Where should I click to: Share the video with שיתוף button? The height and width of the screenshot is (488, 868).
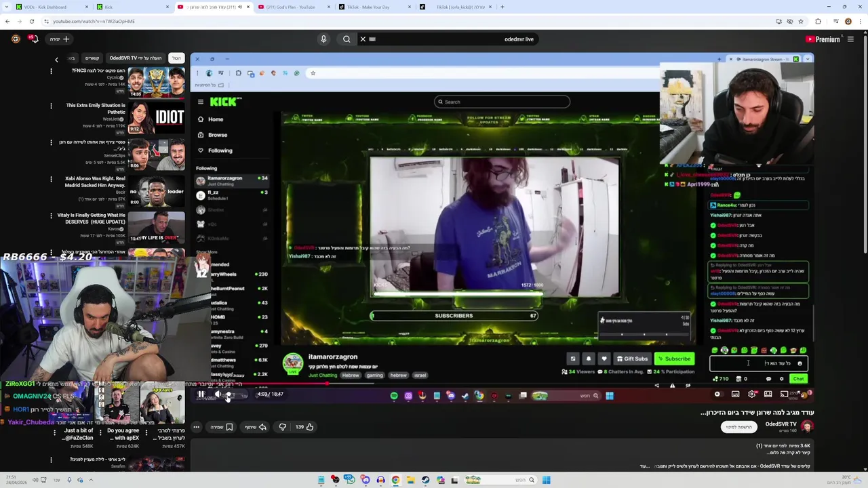(x=256, y=427)
